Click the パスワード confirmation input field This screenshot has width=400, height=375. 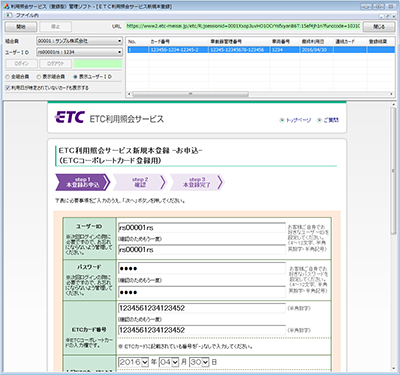coord(202,292)
